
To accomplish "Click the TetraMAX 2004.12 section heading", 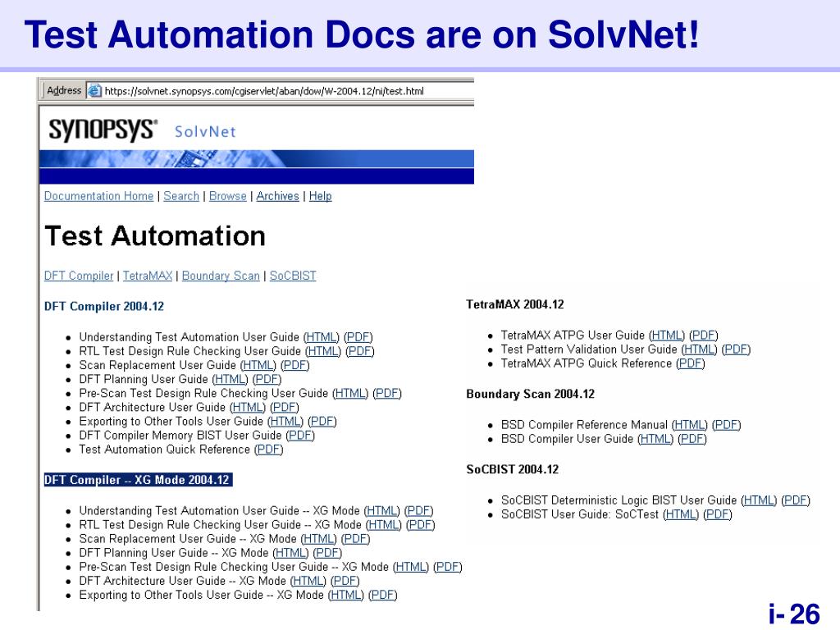I will (515, 304).
